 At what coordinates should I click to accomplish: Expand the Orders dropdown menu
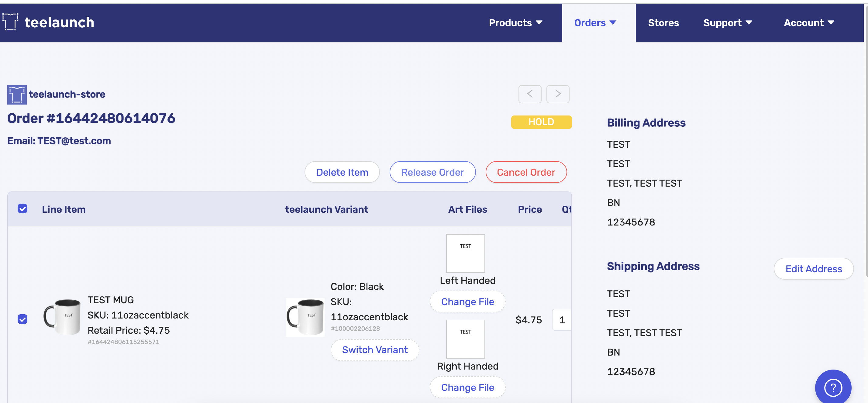click(595, 23)
